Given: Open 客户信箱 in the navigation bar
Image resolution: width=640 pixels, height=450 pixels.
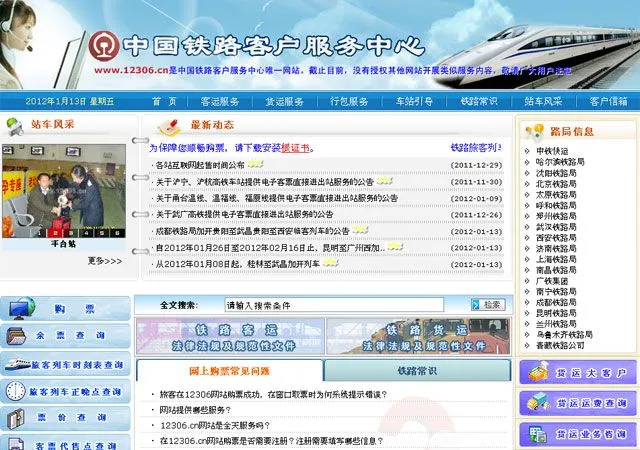Looking at the screenshot, I should [608, 101].
